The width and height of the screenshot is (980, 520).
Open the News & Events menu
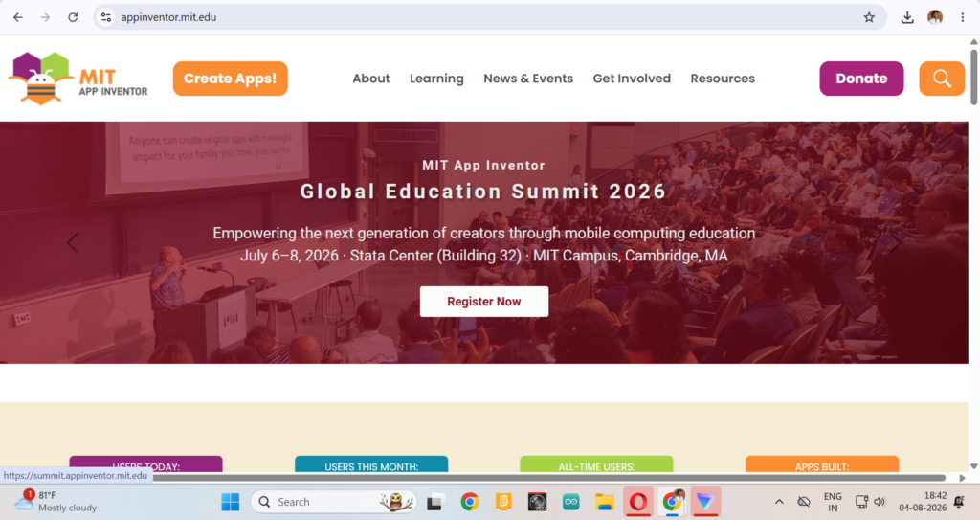pyautogui.click(x=528, y=79)
